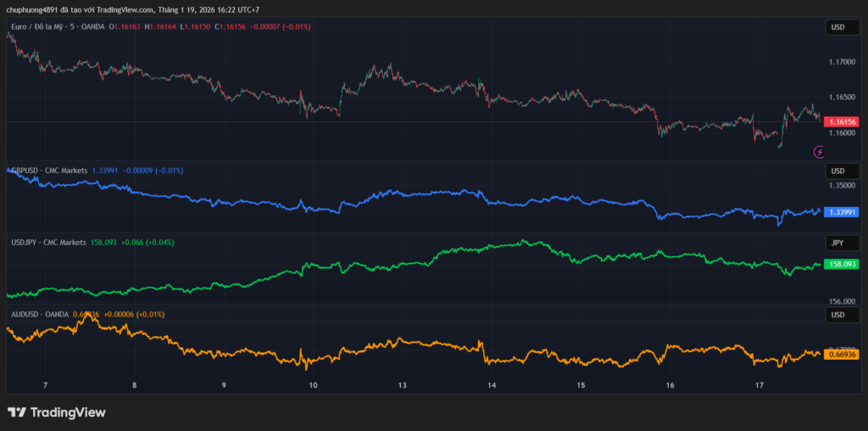Open the JPY currency selector of the USDJPY pane
The height and width of the screenshot is (431, 868).
pyautogui.click(x=837, y=243)
